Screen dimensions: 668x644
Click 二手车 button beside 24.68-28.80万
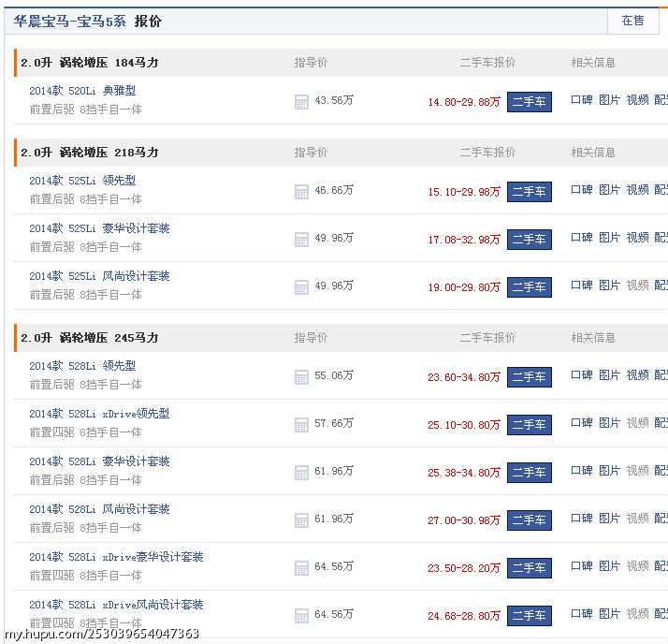[530, 616]
